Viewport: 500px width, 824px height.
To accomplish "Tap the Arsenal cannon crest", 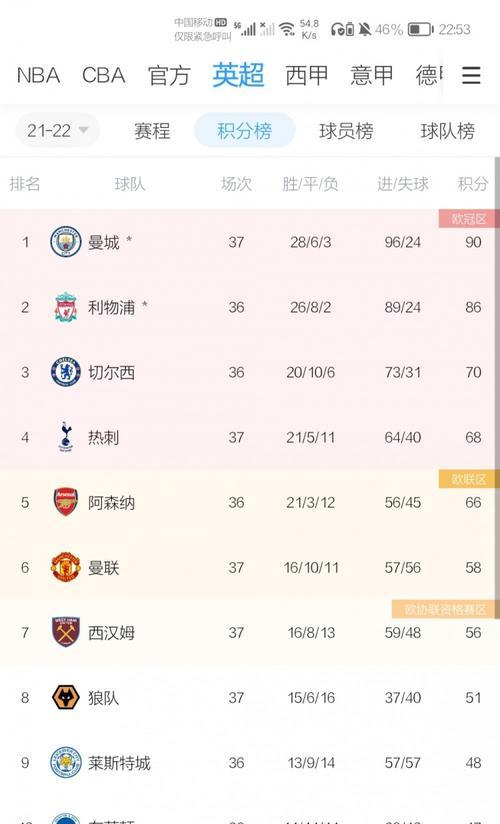I will [x=66, y=502].
